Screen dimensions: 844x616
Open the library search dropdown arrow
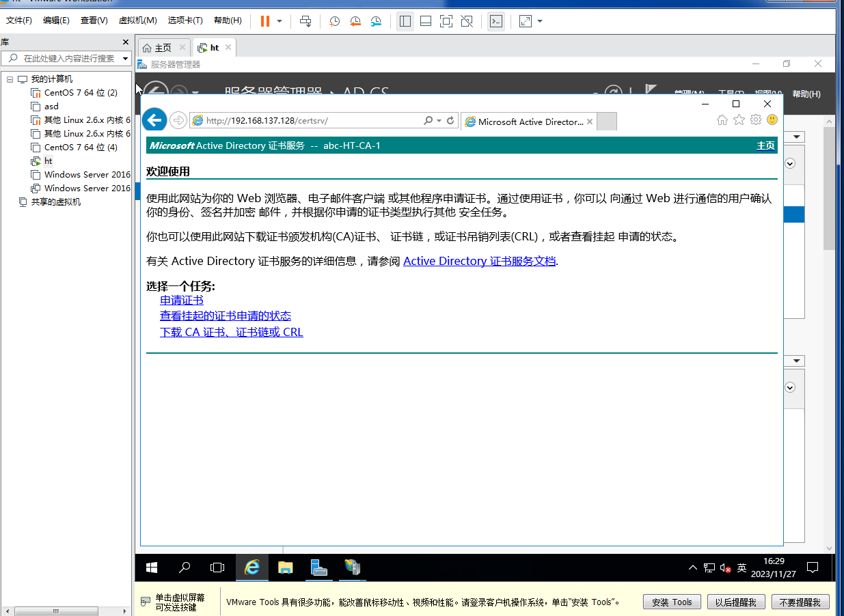(x=126, y=59)
